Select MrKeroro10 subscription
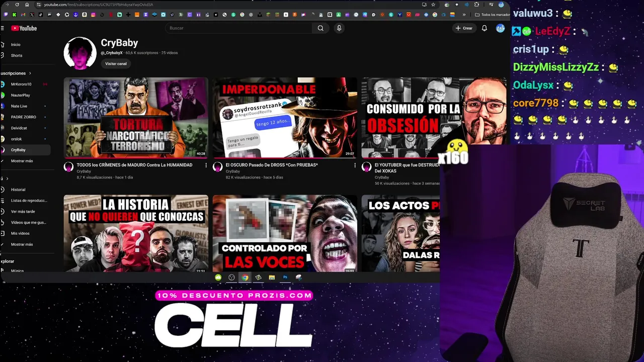 21,84
